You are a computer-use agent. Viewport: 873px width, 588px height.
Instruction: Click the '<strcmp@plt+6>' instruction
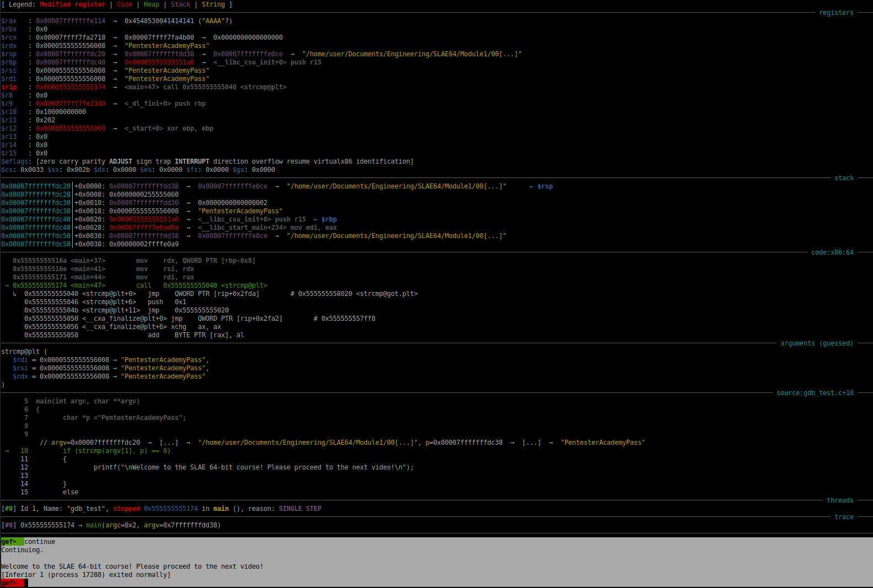click(x=105, y=302)
